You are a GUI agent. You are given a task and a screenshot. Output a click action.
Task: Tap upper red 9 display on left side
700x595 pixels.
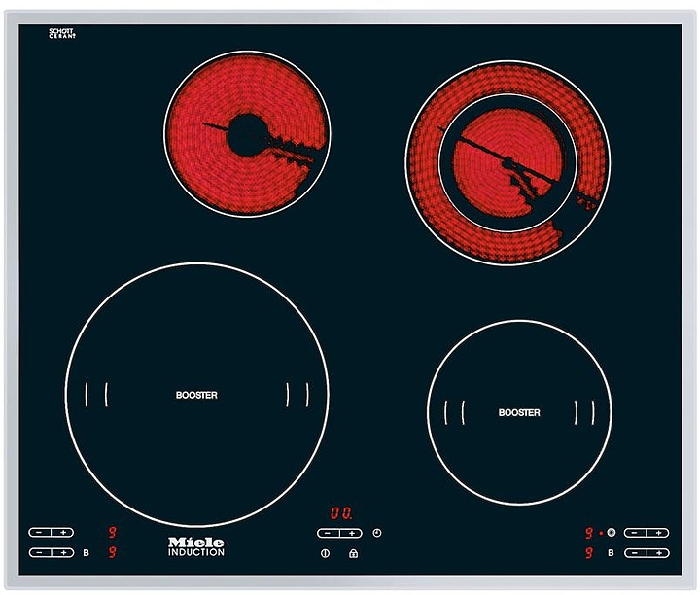pyautogui.click(x=112, y=532)
